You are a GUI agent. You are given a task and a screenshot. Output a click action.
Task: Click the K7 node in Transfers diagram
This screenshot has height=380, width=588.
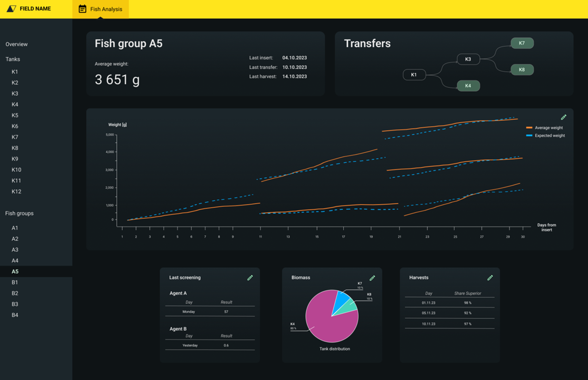tap(522, 43)
